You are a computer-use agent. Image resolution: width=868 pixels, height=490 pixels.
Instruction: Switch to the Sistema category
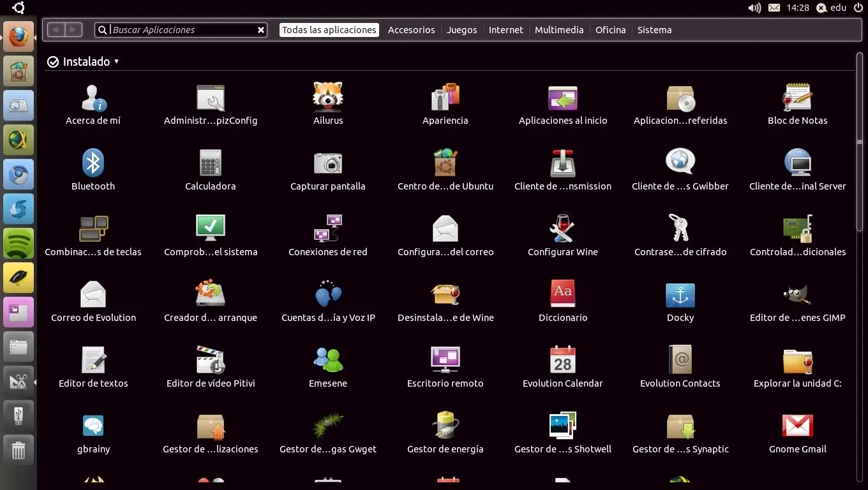654,30
